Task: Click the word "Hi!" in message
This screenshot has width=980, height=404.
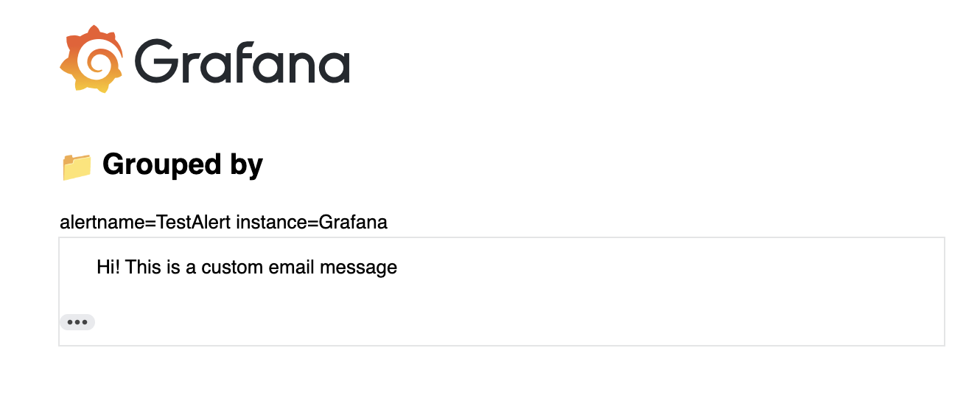Action: [109, 267]
